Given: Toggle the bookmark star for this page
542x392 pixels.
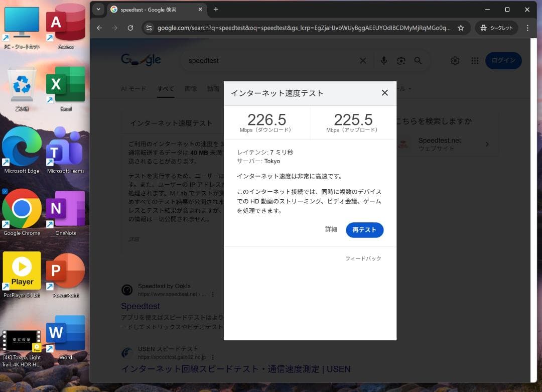Looking at the screenshot, I should point(461,28).
